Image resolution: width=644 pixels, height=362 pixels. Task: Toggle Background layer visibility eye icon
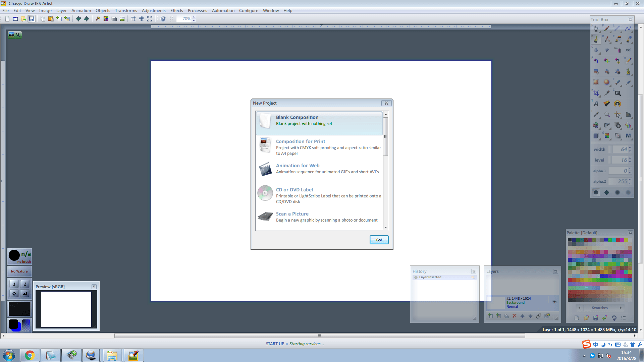[554, 302]
